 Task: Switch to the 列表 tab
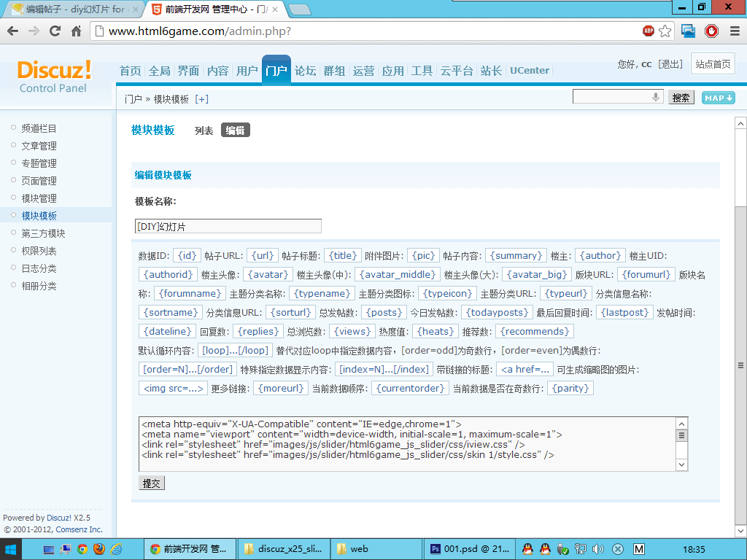pyautogui.click(x=204, y=131)
